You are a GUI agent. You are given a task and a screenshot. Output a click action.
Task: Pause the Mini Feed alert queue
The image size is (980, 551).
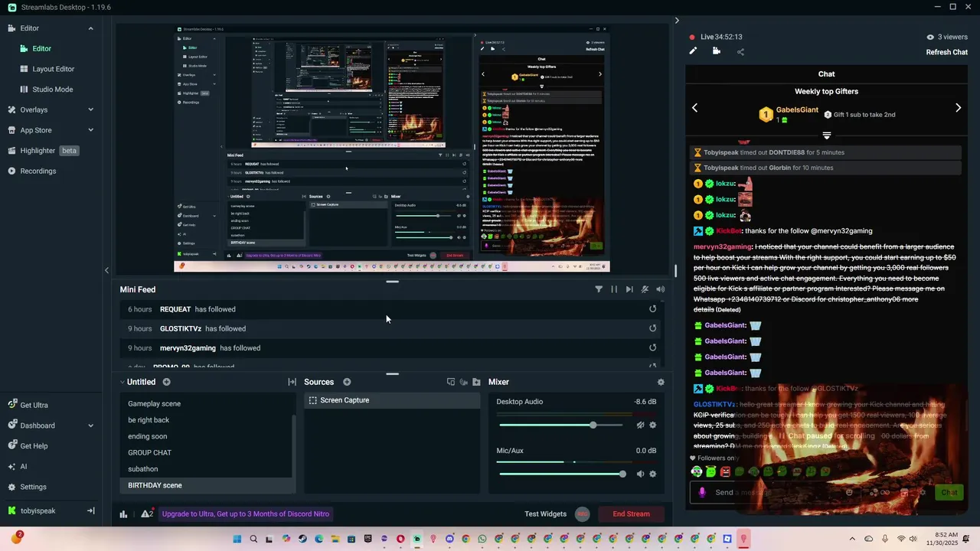[x=614, y=289]
